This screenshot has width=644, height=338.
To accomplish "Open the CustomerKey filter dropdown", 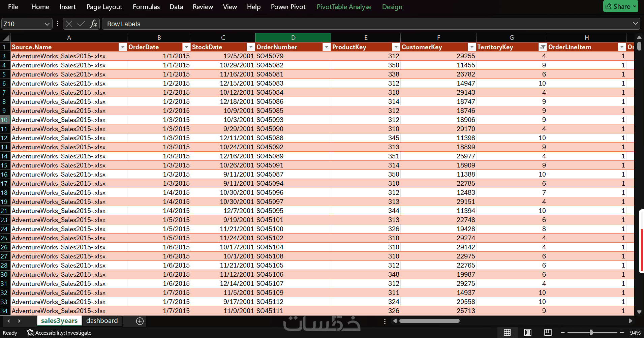I will point(472,47).
